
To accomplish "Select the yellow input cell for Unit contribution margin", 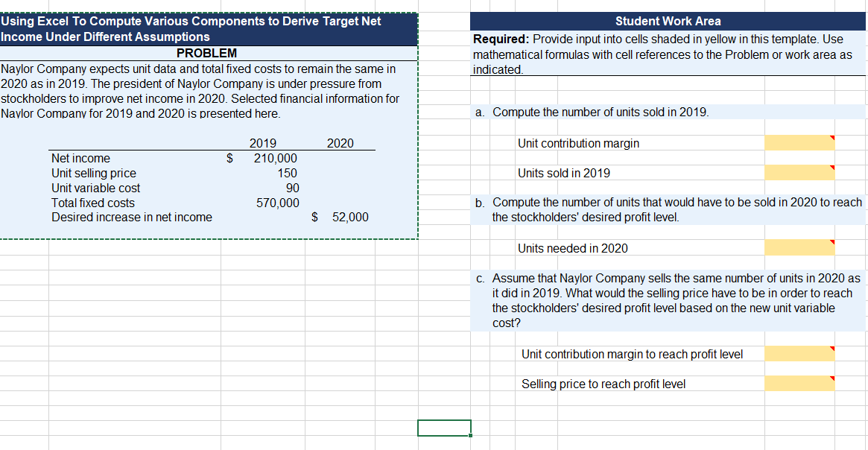I will [x=799, y=143].
